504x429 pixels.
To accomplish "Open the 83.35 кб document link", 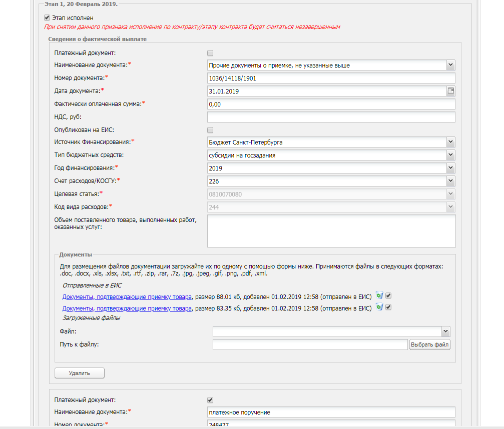I will click(127, 308).
